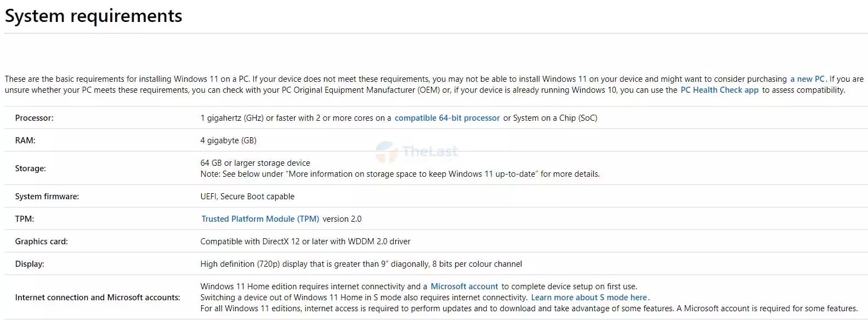Open Learn more about S mode here
The height and width of the screenshot is (320, 868).
point(589,297)
